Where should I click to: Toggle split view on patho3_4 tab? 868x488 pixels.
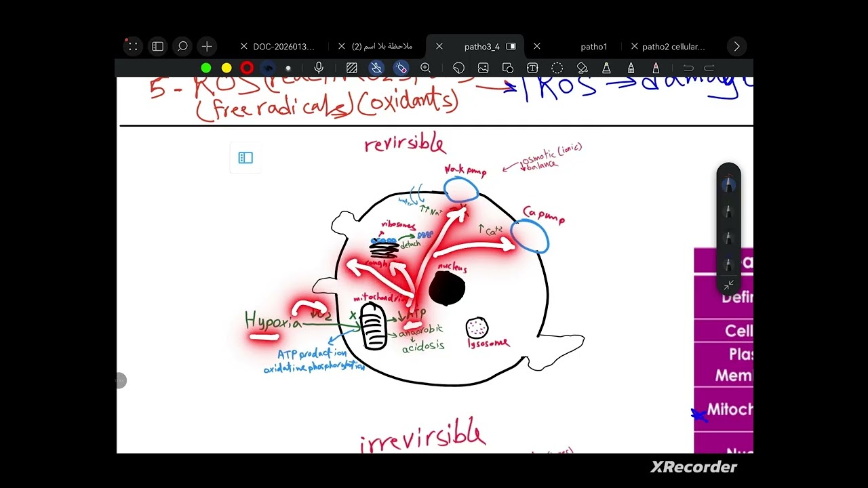[x=511, y=47]
